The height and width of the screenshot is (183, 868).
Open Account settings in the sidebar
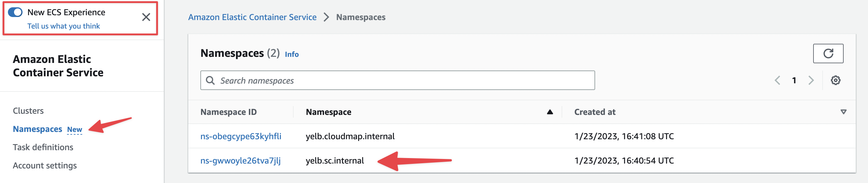(x=45, y=165)
